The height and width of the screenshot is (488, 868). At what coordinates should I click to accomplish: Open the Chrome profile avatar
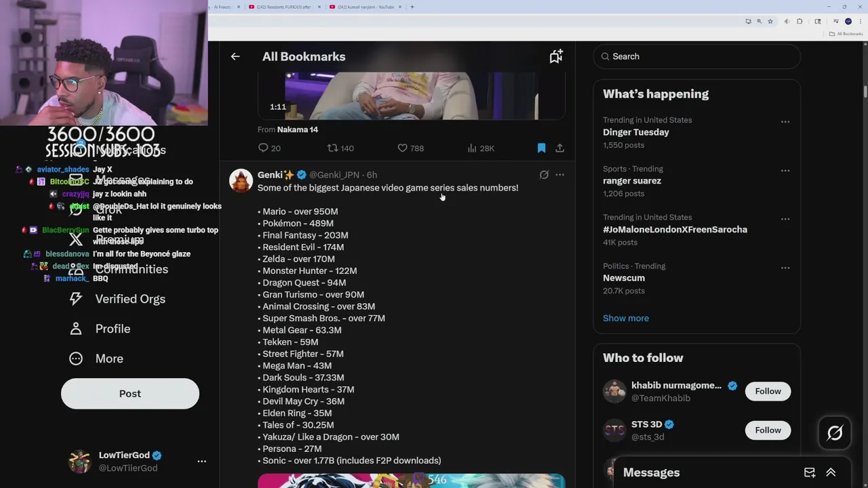point(848,21)
